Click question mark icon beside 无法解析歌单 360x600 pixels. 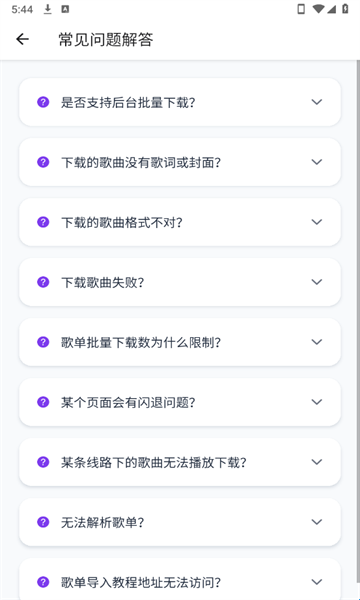pos(43,522)
